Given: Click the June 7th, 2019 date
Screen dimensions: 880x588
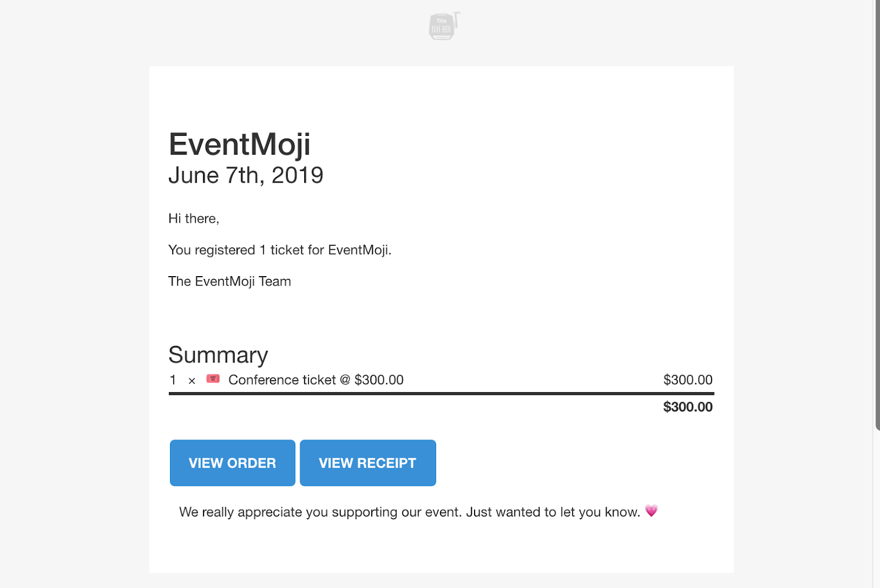Looking at the screenshot, I should (245, 175).
